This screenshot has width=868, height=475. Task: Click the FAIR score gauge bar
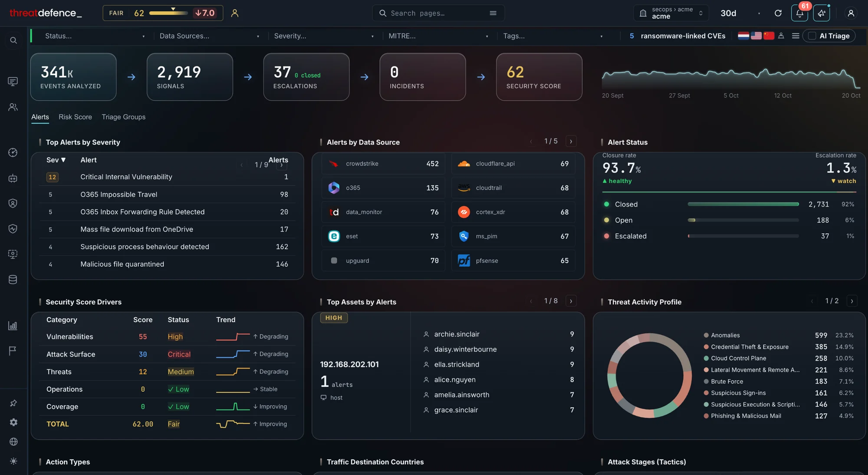click(x=168, y=13)
